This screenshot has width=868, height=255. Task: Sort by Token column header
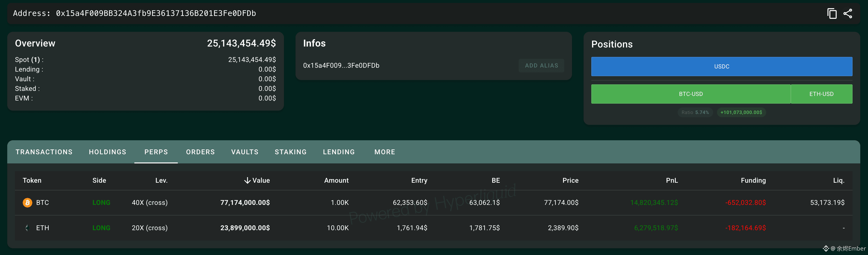32,181
